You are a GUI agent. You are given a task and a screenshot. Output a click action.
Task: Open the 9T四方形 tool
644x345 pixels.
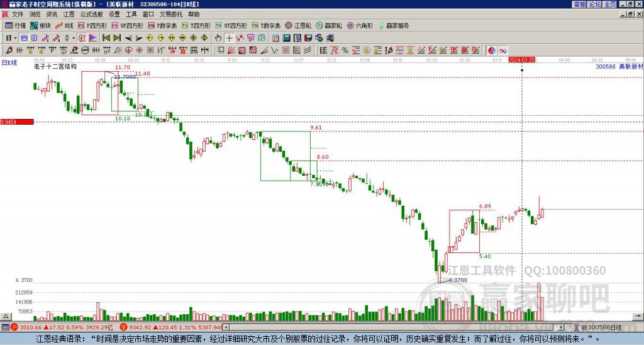point(231,25)
